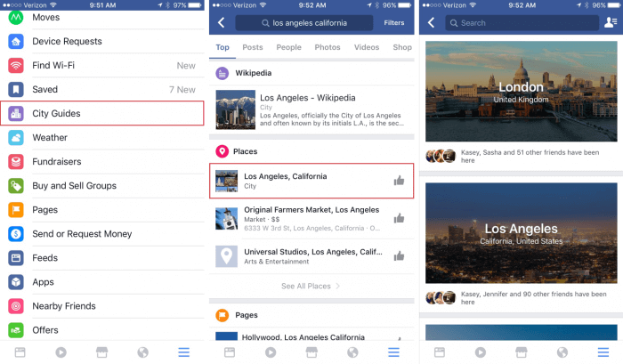The image size is (623, 364).
Task: Switch to the People search tab
Action: [x=289, y=47]
